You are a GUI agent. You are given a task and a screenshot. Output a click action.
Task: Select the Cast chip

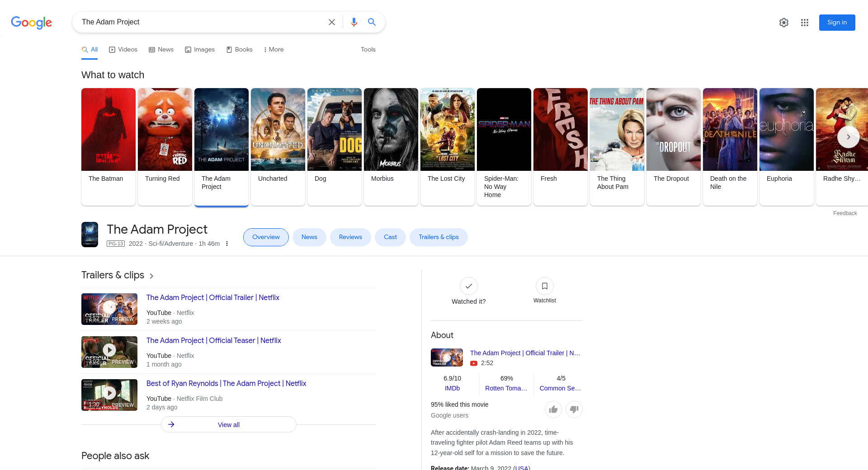[390, 237]
